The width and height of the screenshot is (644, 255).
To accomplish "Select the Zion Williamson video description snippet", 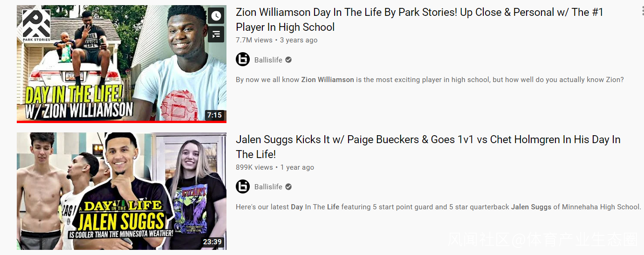I will click(430, 80).
